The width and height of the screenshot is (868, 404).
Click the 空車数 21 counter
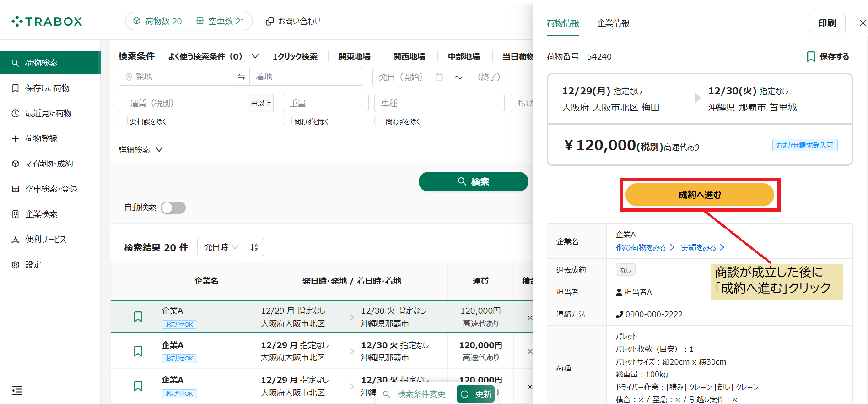(221, 21)
